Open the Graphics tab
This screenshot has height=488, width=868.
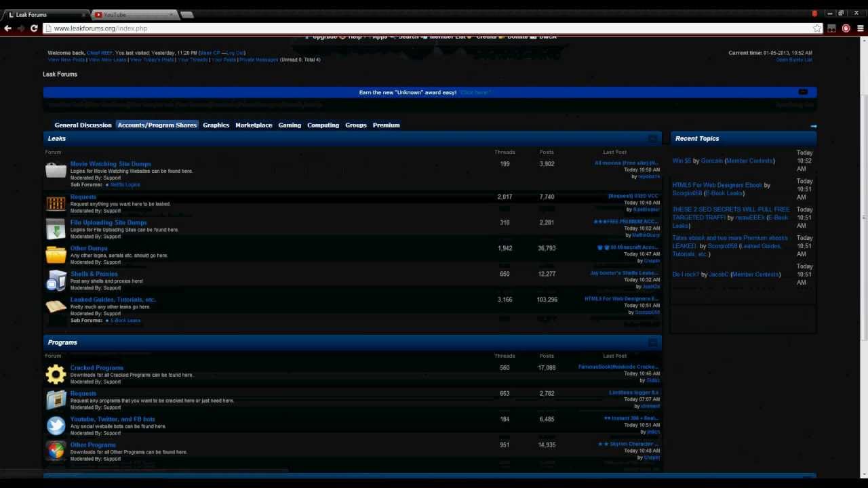pos(216,125)
